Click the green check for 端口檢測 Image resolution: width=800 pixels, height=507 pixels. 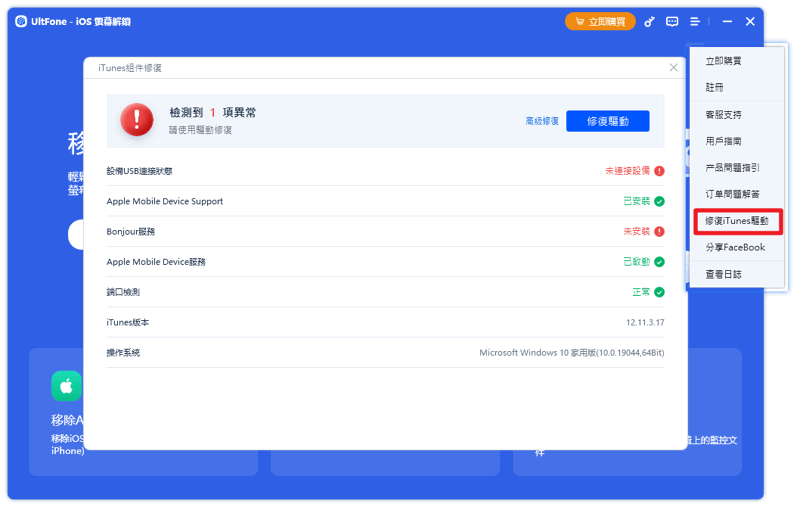(x=659, y=292)
